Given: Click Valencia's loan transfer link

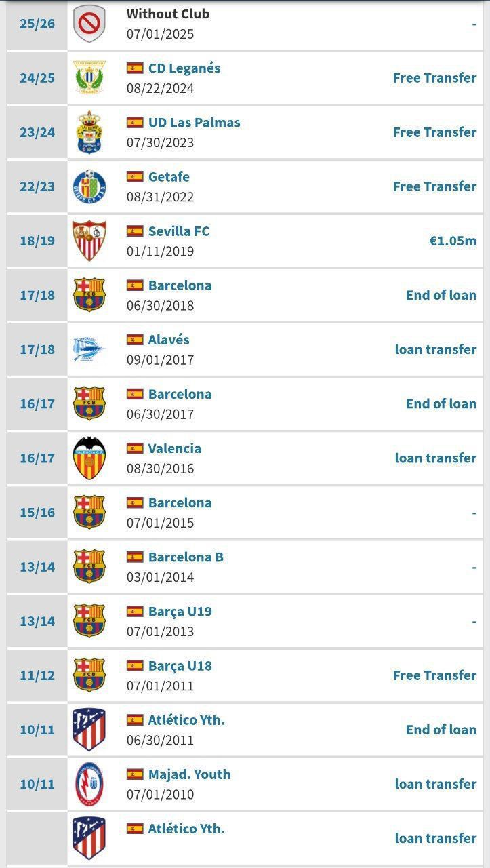Looking at the screenshot, I should click(x=435, y=458).
